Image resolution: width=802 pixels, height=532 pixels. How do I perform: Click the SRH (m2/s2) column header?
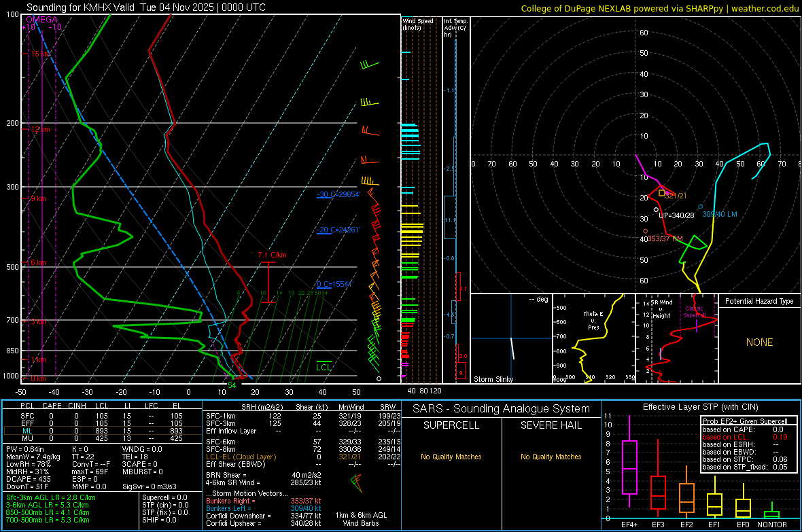tap(262, 407)
